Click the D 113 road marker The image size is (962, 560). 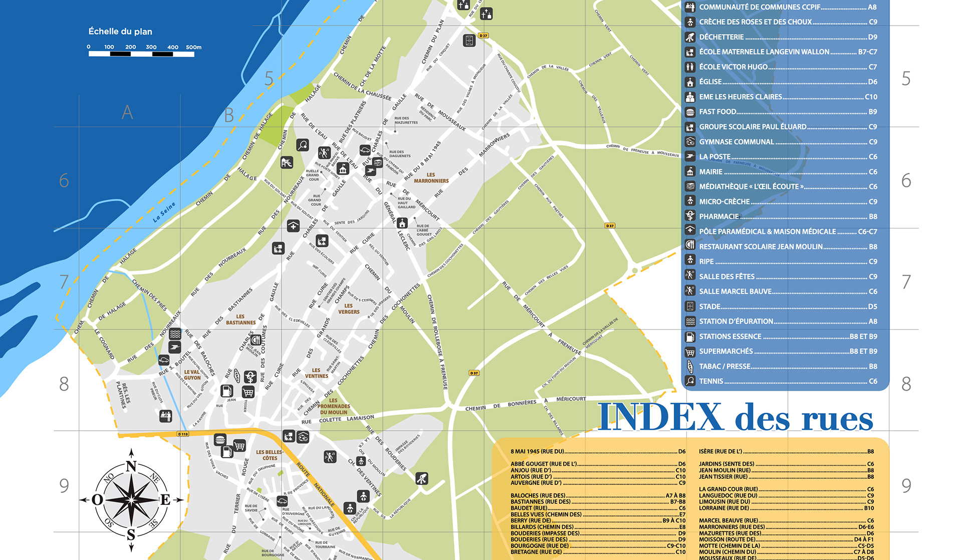[x=183, y=434]
